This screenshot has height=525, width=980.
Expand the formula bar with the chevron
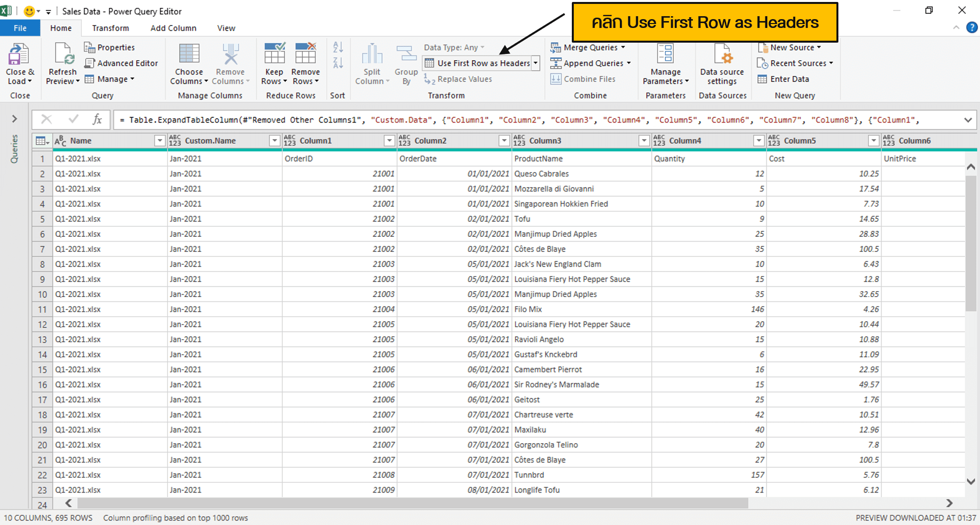968,119
